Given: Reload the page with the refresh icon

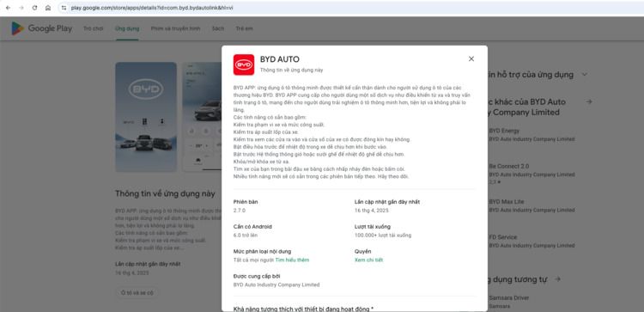Looking at the screenshot, I should tap(34, 8).
